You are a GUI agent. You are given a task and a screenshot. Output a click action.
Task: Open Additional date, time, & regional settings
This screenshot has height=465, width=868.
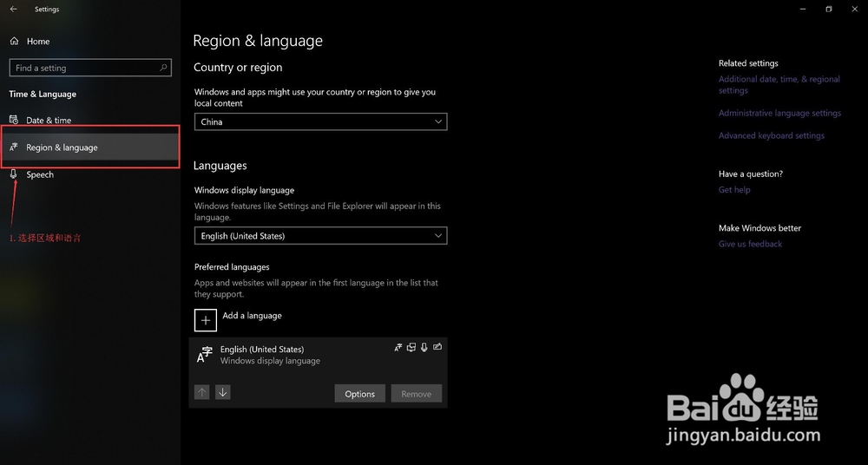tap(779, 85)
